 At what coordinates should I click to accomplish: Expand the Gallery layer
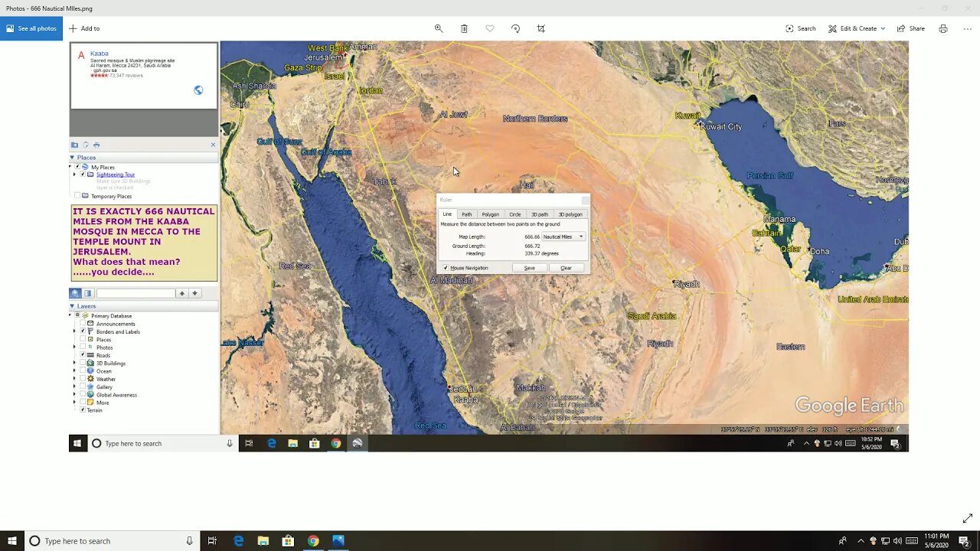pos(74,386)
